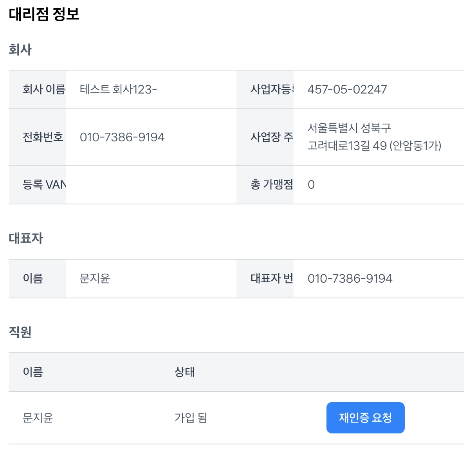Click the 가입 됨 status text
476x462 pixels.
coord(191,418)
